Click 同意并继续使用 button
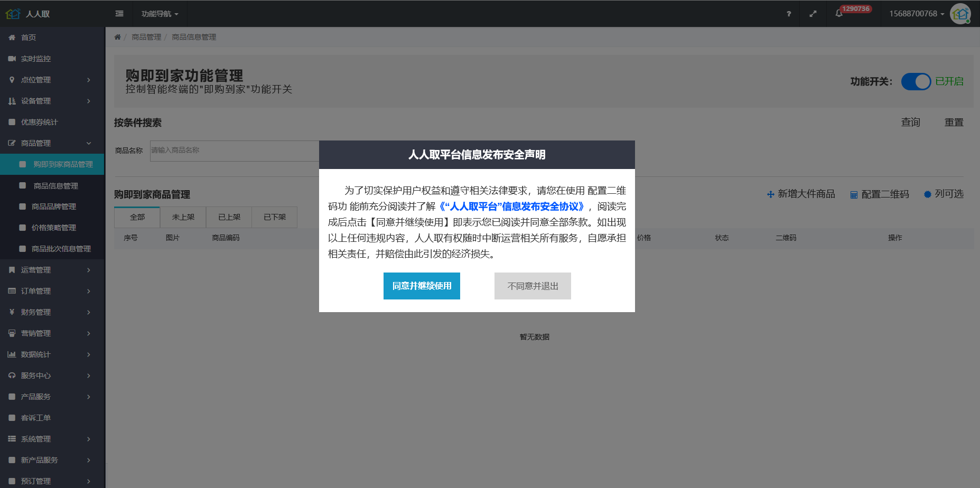The width and height of the screenshot is (980, 488). (422, 286)
